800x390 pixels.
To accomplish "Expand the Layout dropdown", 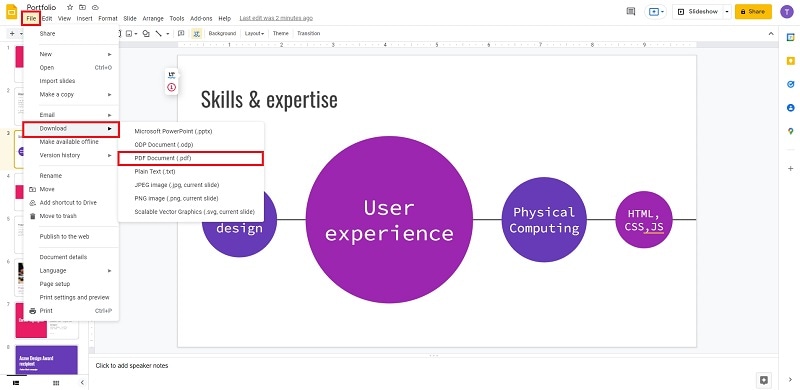I will [x=254, y=33].
